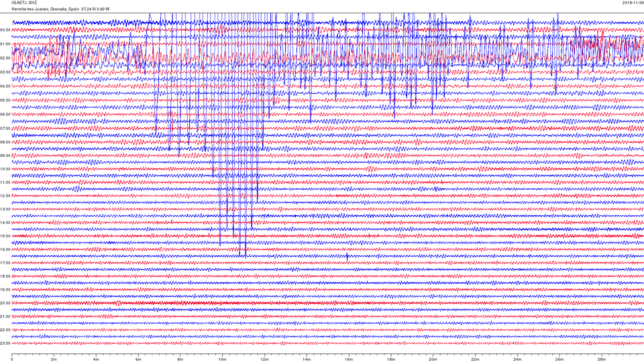Select the 01:30 time label
Screen dimensions: 644x362
coord(5,44)
